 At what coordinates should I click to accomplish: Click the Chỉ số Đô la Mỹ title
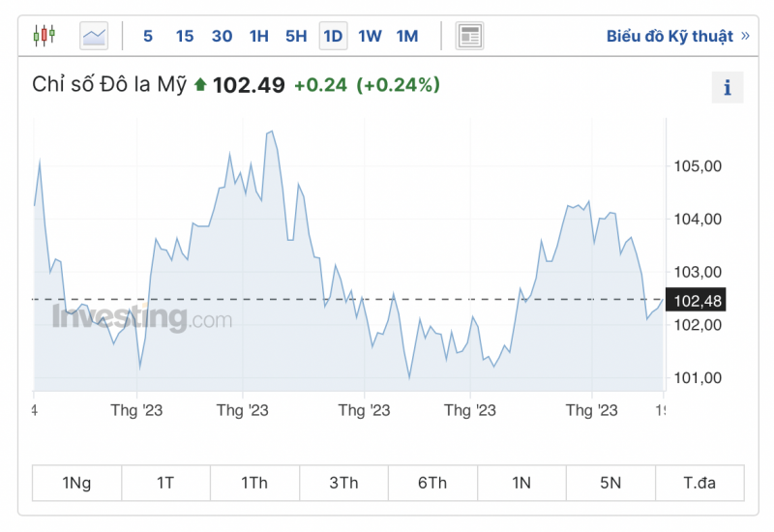[x=109, y=85]
